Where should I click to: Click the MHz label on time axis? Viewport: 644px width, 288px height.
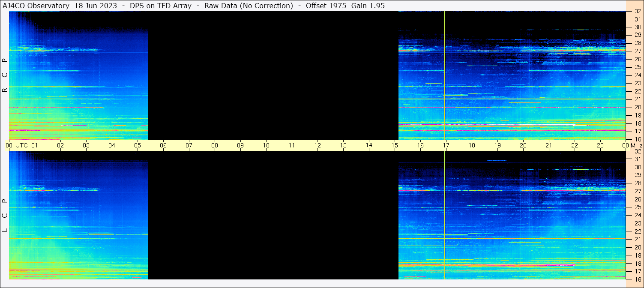(x=637, y=145)
